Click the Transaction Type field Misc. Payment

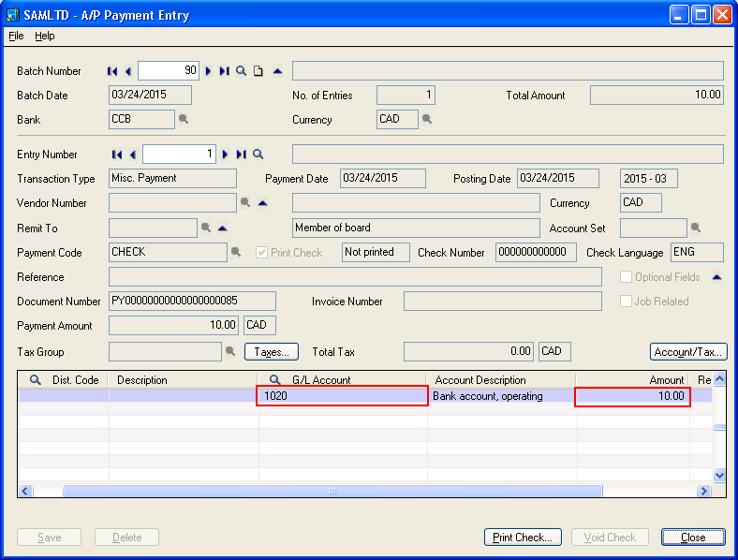click(x=172, y=178)
